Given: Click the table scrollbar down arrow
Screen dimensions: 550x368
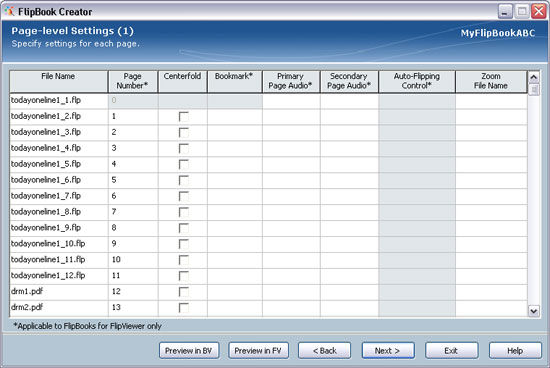Looking at the screenshot, I should (534, 311).
